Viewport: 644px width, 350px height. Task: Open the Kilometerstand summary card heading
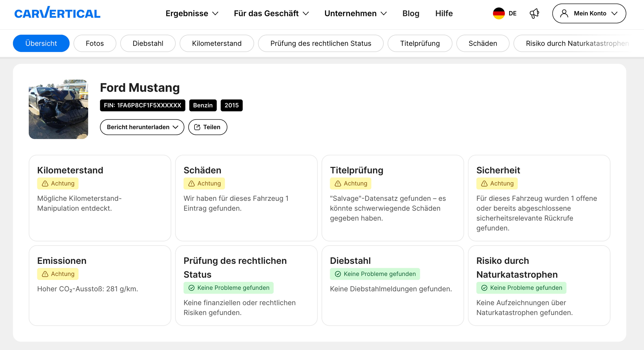pyautogui.click(x=70, y=170)
